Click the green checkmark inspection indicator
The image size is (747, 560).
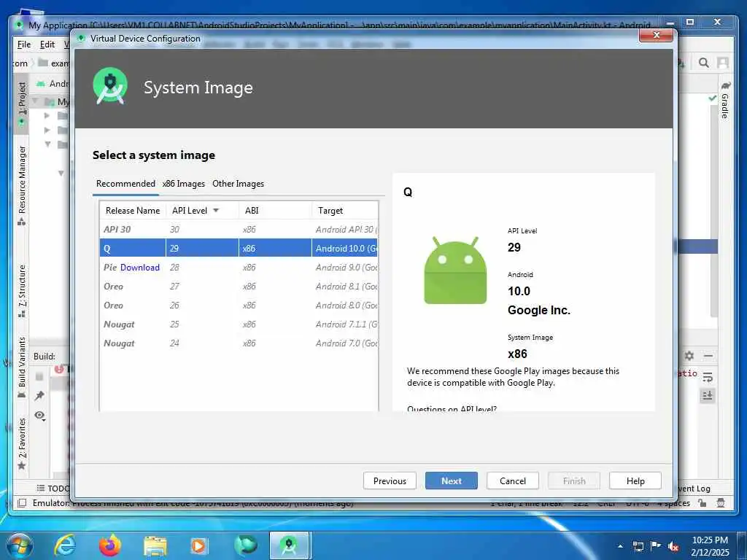pyautogui.click(x=712, y=98)
